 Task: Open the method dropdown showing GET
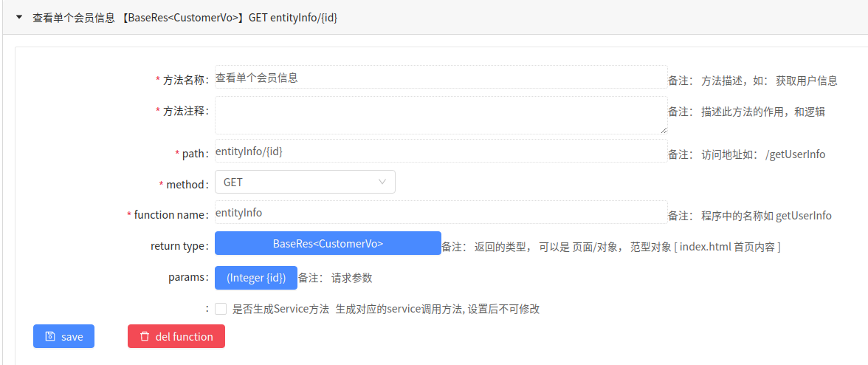(x=305, y=182)
